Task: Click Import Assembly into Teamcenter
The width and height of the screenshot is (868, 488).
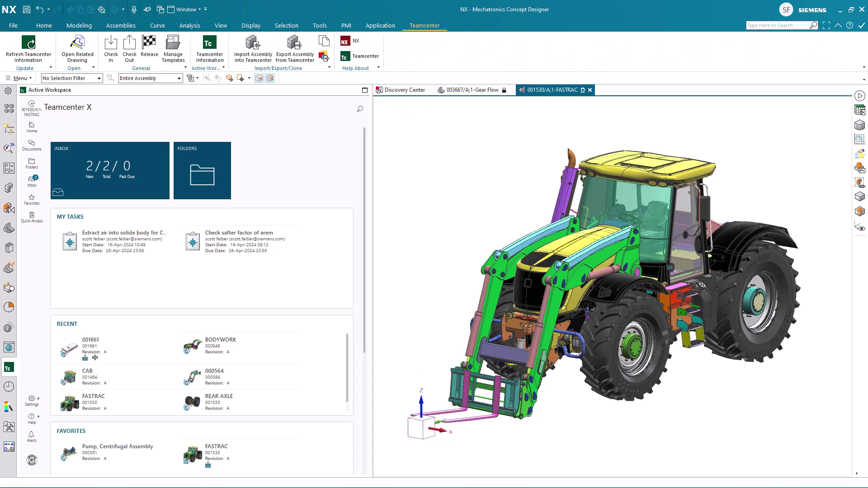Action: coord(253,43)
